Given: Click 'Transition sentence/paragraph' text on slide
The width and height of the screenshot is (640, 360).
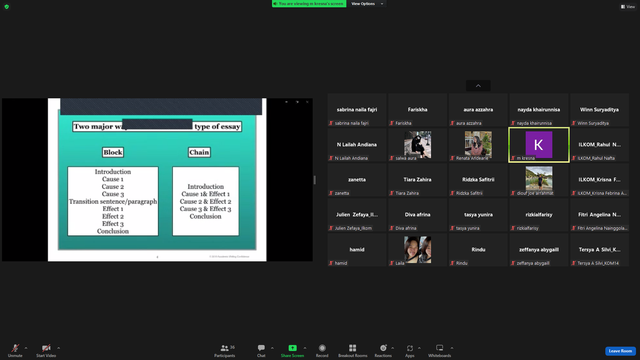Looking at the screenshot, I should point(113,202).
